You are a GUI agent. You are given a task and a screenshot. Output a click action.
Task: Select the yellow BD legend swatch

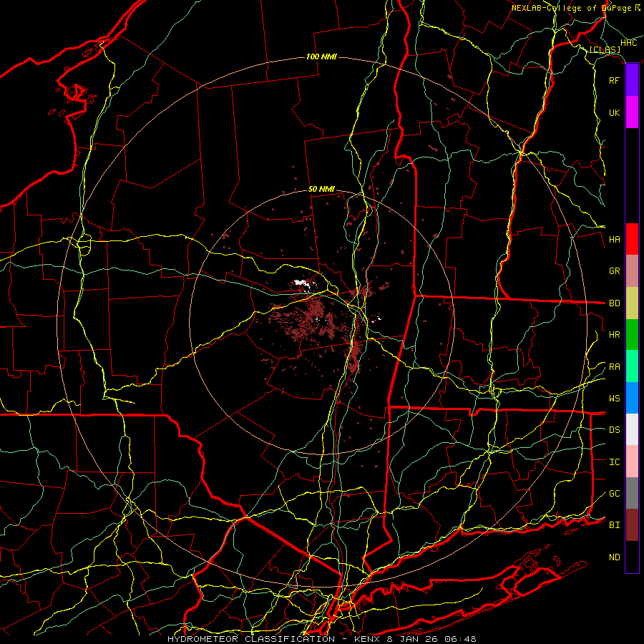coord(632,303)
